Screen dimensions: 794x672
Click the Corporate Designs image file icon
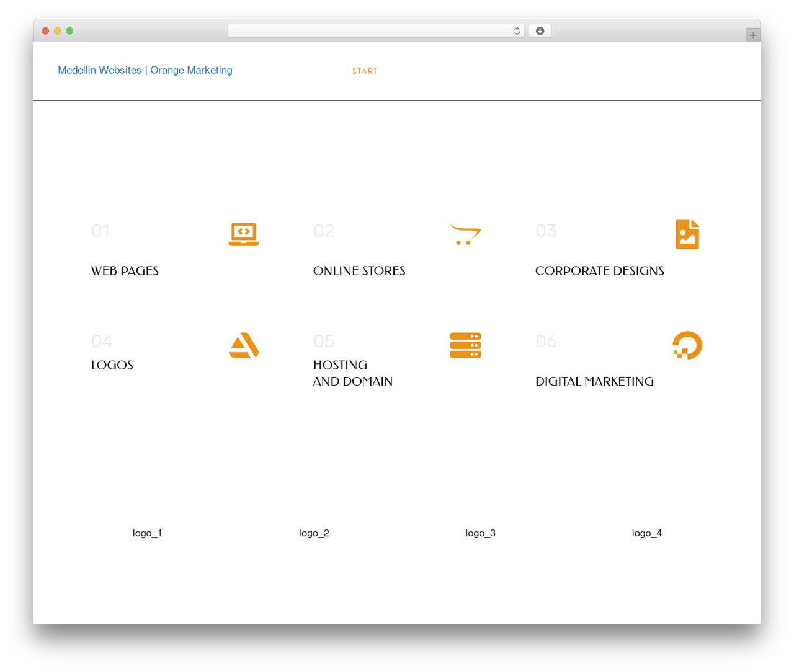(x=687, y=234)
